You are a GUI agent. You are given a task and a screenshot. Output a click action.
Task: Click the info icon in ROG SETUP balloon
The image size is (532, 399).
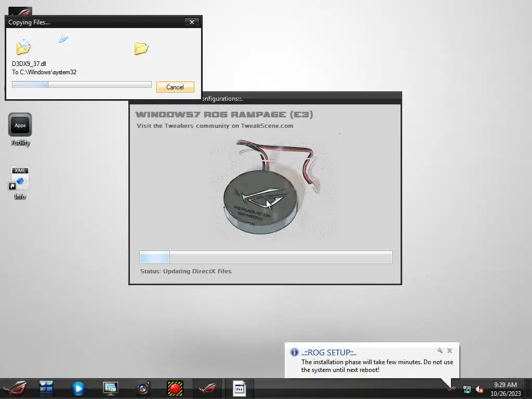pos(294,352)
